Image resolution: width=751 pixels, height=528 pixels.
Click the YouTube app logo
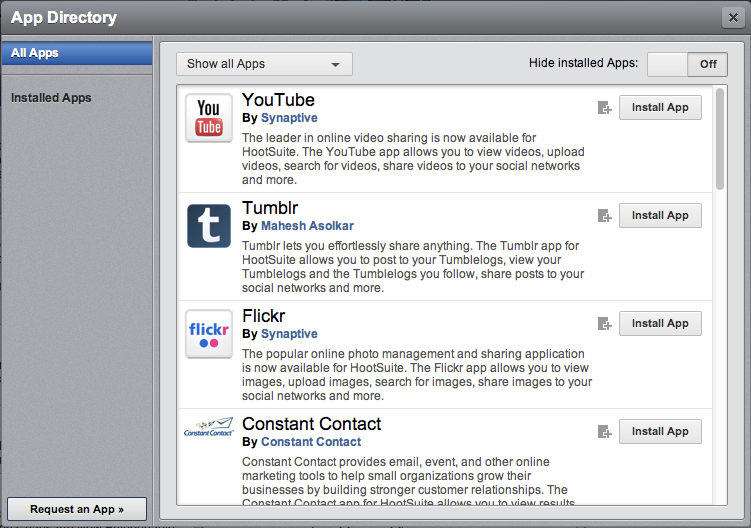[x=209, y=118]
